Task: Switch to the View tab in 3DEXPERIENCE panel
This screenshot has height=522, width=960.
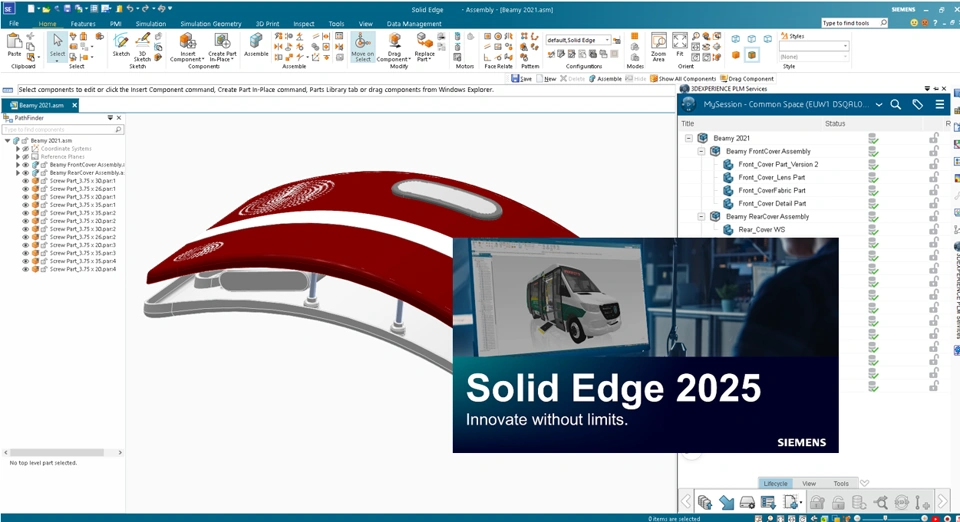Action: tap(809, 483)
